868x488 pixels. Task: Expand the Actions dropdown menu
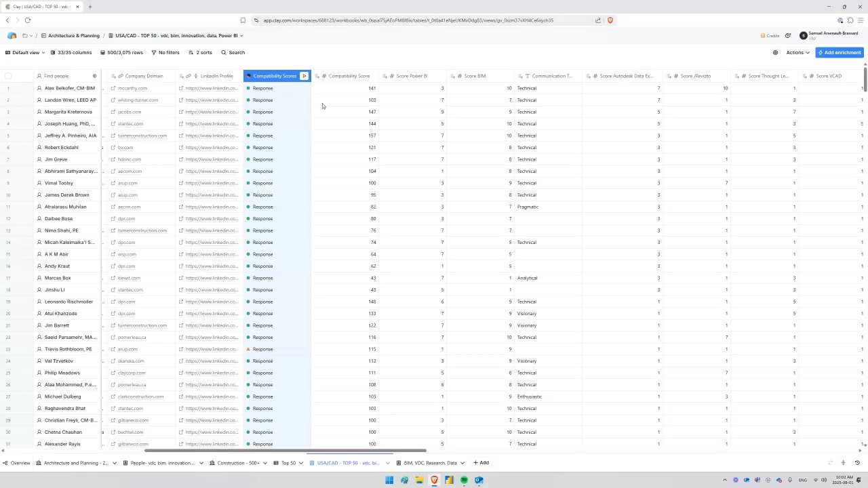798,52
